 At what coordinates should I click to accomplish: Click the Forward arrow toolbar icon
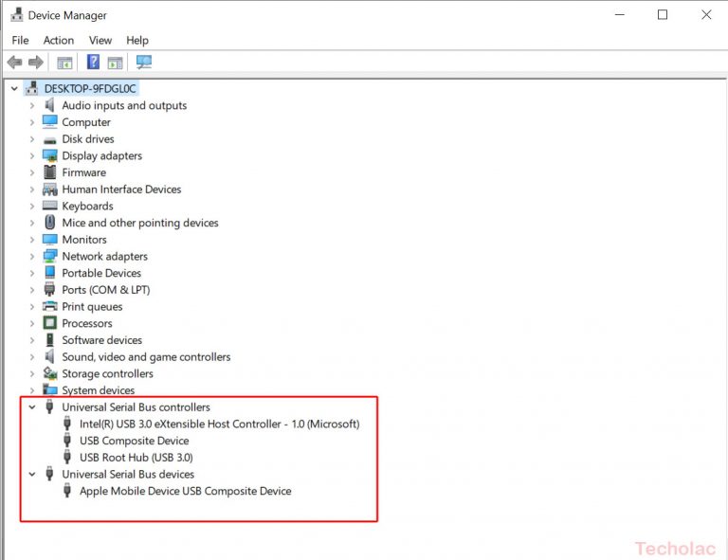(x=36, y=62)
